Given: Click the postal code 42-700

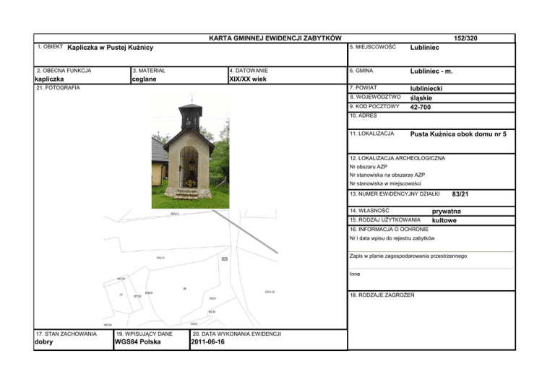Looking at the screenshot, I should click(x=422, y=108).
